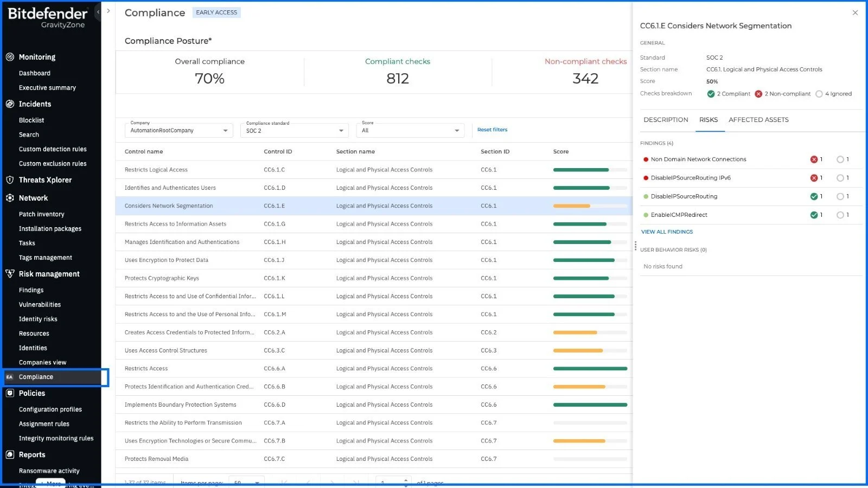Click the Risk management icon

click(10, 274)
